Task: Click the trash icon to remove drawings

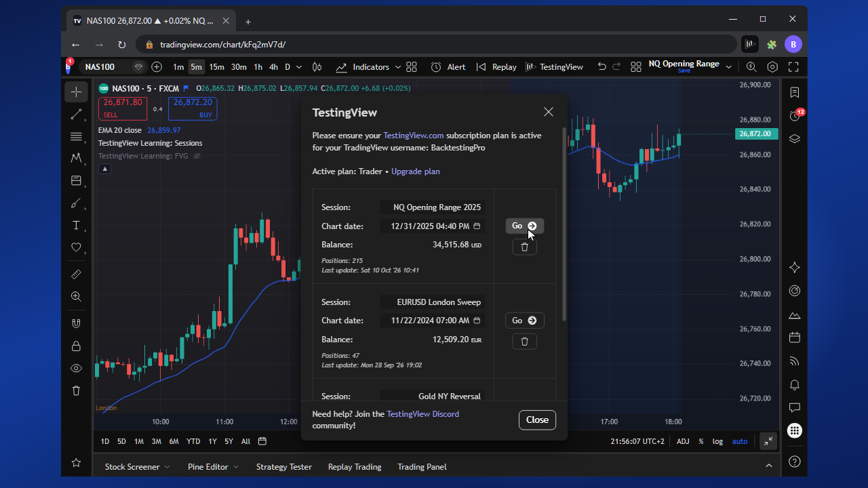Action: click(x=76, y=390)
